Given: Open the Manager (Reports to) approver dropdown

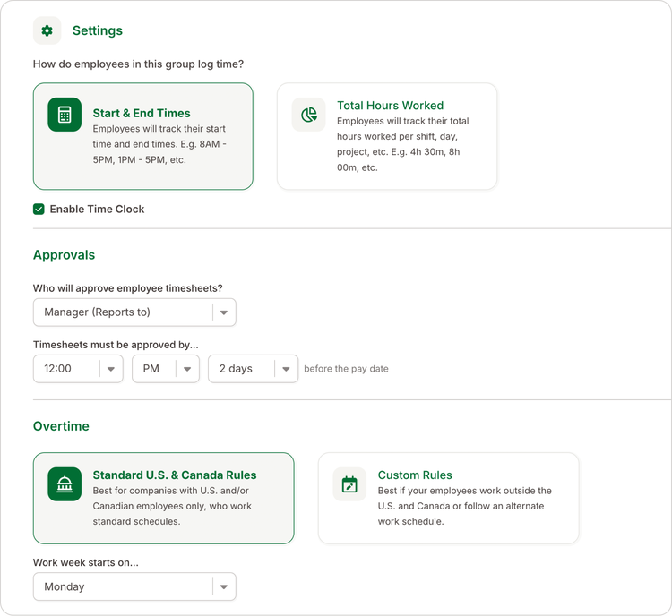Looking at the screenshot, I should (134, 312).
